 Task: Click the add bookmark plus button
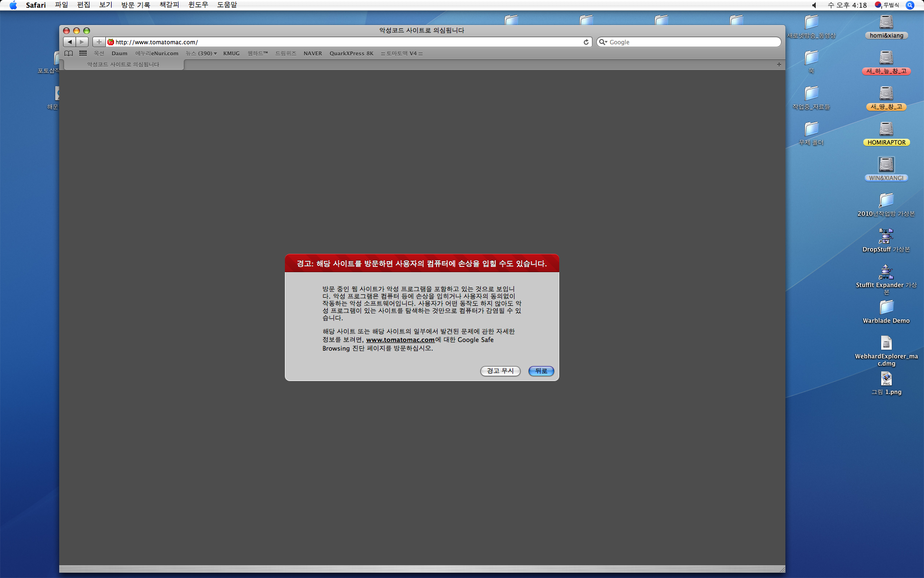tap(99, 42)
